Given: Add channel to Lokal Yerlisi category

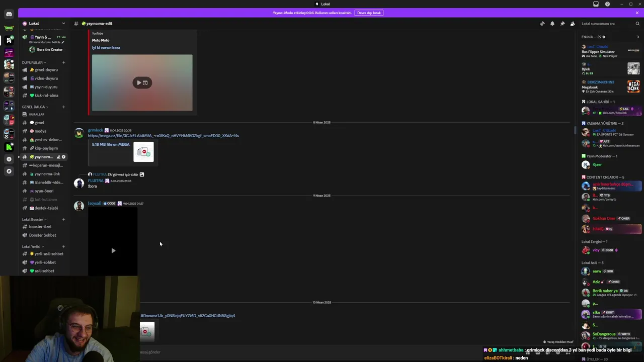Looking at the screenshot, I should tap(63, 247).
